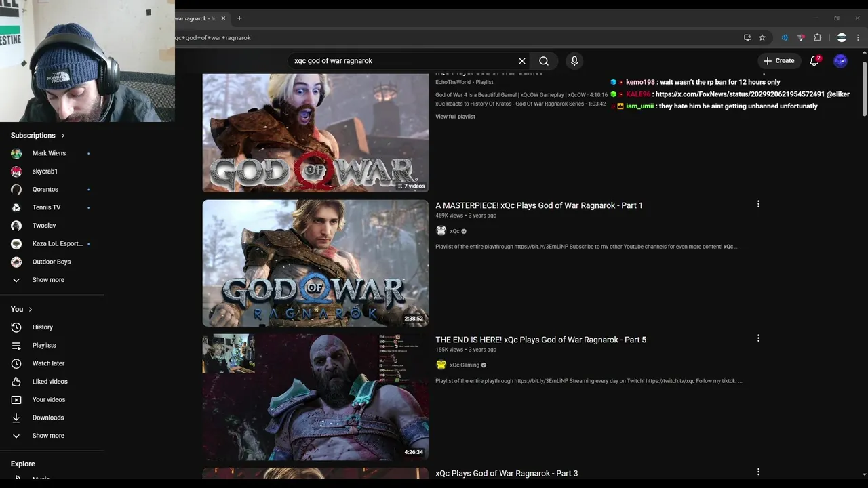
Task: Click the page vertical scrollbar thumb
Action: [865, 89]
